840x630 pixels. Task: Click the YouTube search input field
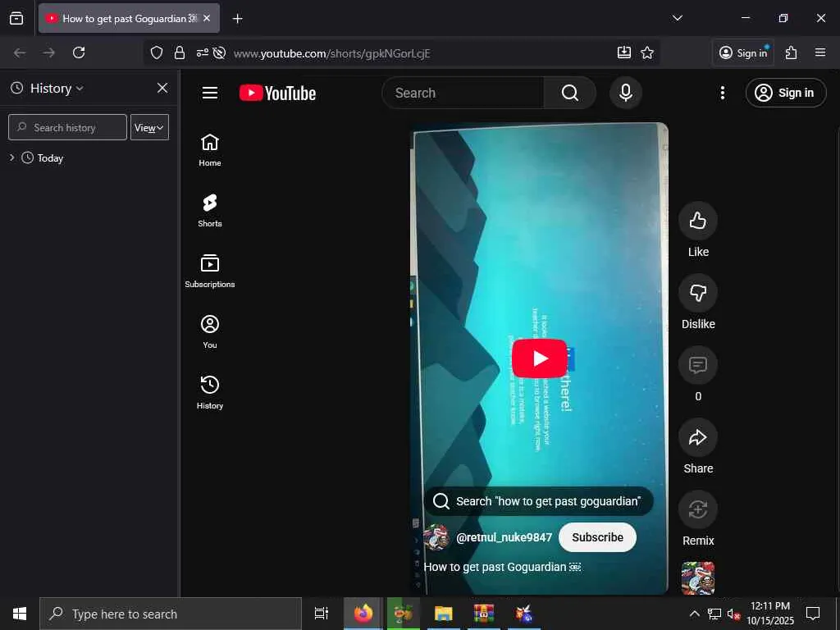(463, 94)
